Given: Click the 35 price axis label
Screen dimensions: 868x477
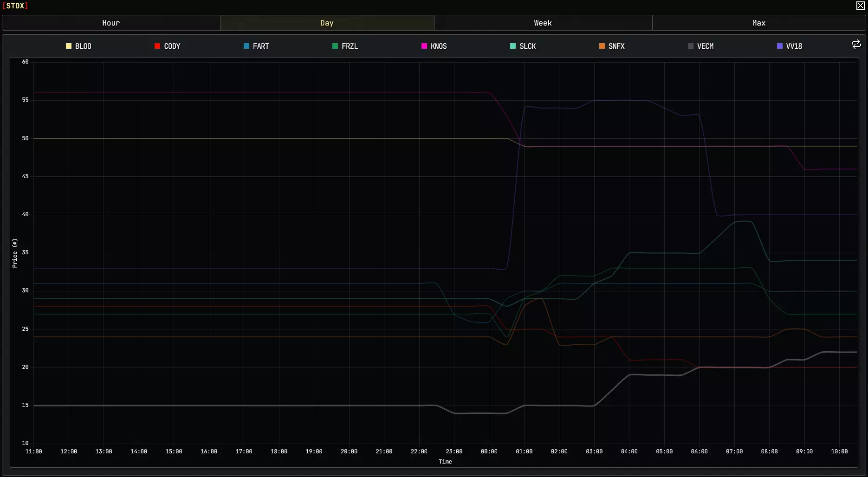Looking at the screenshot, I should point(25,252).
